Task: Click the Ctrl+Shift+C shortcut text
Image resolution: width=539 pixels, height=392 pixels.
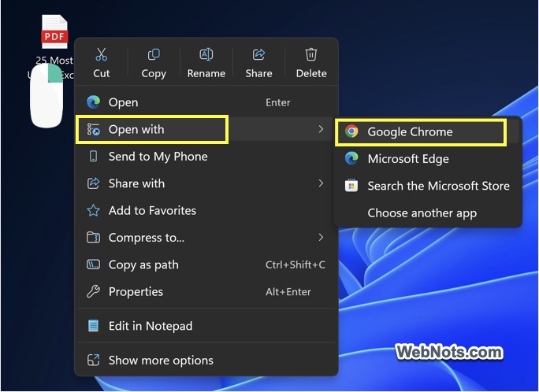Action: [x=296, y=264]
